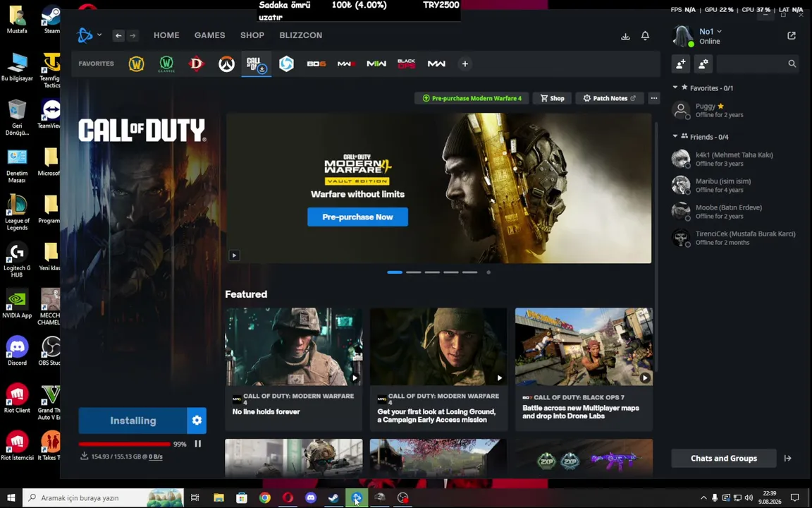Click the 0 B/s download speed link
This screenshot has height=508, width=812.
click(155, 456)
